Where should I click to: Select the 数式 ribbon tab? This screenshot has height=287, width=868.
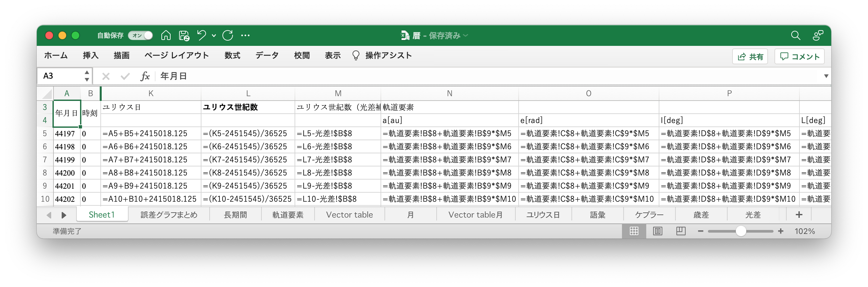pyautogui.click(x=232, y=55)
